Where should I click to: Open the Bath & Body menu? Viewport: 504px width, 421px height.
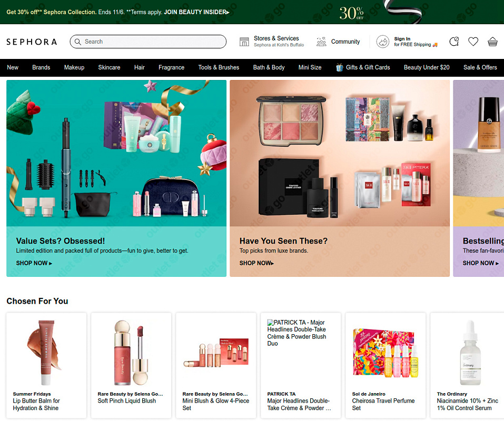click(269, 67)
